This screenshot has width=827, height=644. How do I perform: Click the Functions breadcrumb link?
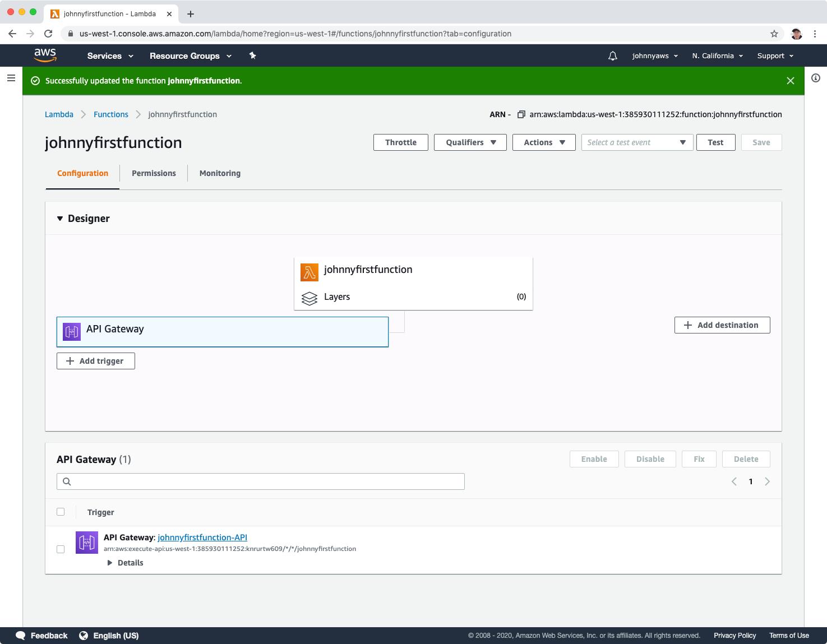click(111, 114)
